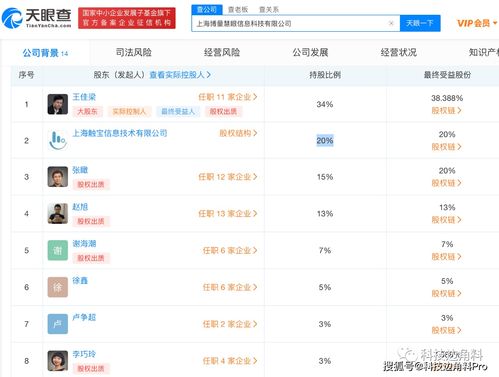This screenshot has width=499, height=377.
Task: Open the 经营风险 tab
Action: [x=222, y=52]
